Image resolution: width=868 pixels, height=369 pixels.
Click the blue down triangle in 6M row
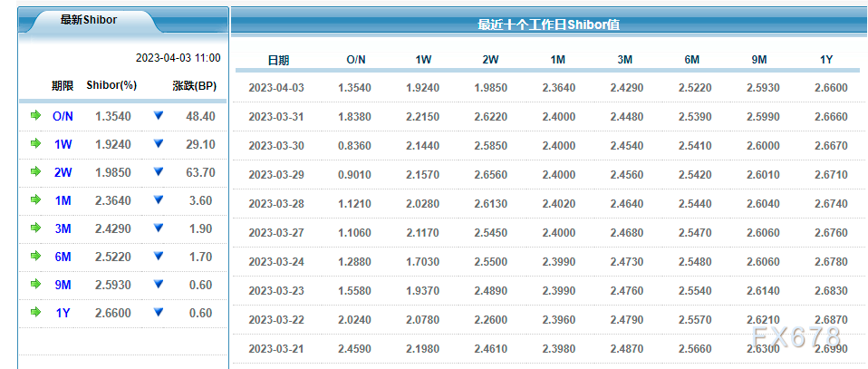tap(159, 256)
